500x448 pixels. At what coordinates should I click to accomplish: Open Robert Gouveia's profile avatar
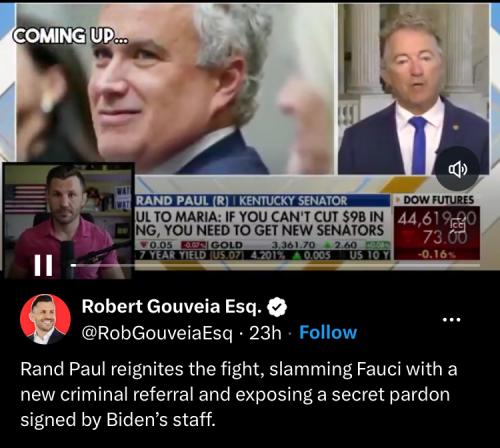[45, 319]
